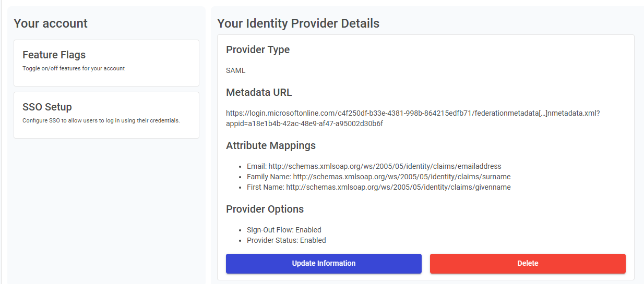Click the First Name givenname claim mapping
Screen dimensions: 644x284
(x=378, y=187)
